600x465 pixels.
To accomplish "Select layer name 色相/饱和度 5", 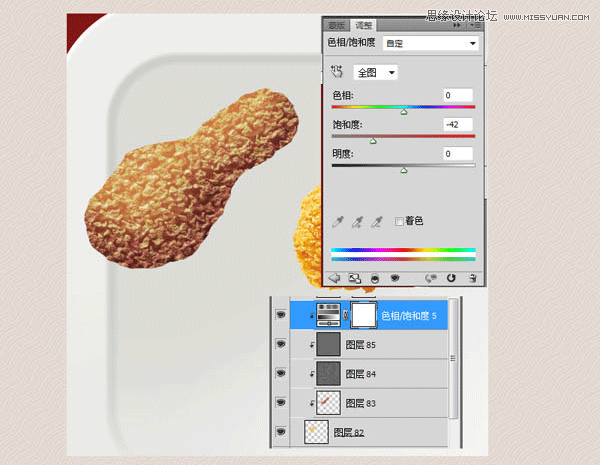I will pos(409,316).
